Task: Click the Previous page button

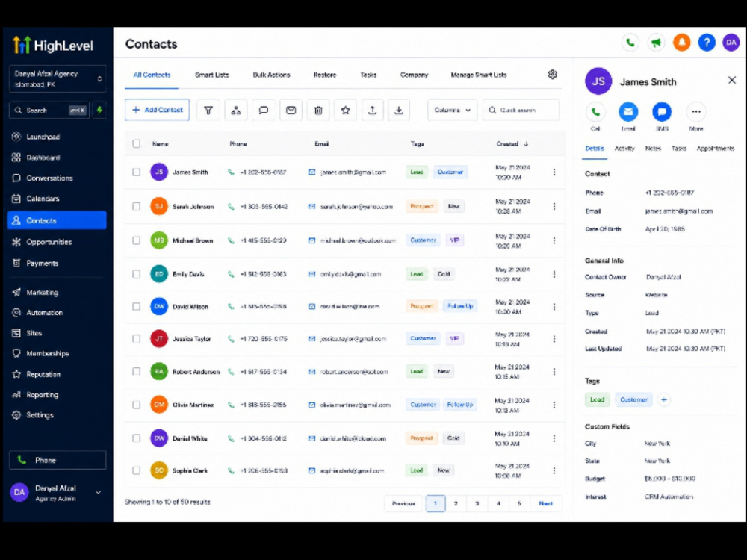Action: pyautogui.click(x=403, y=503)
